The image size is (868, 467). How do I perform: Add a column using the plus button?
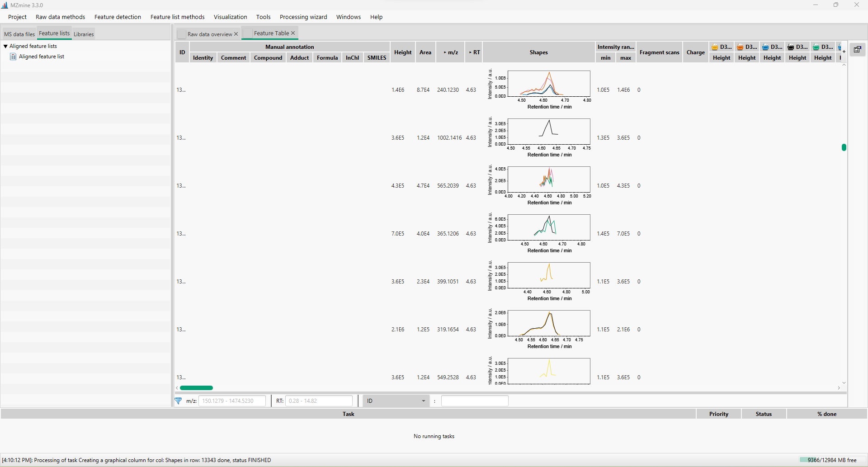click(x=844, y=51)
